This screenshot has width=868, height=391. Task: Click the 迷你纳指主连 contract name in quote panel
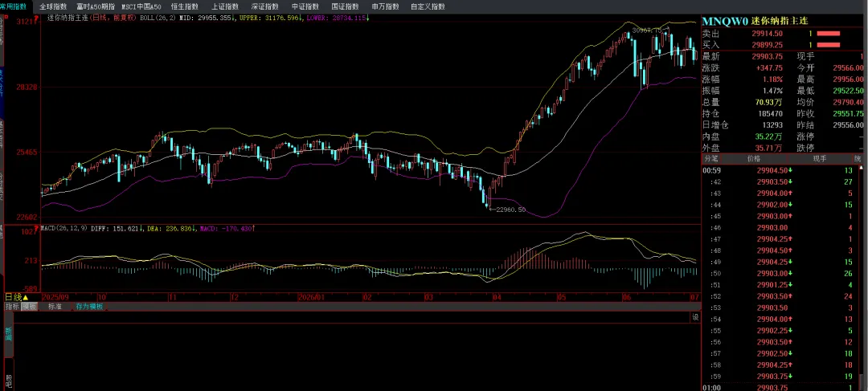[780, 20]
